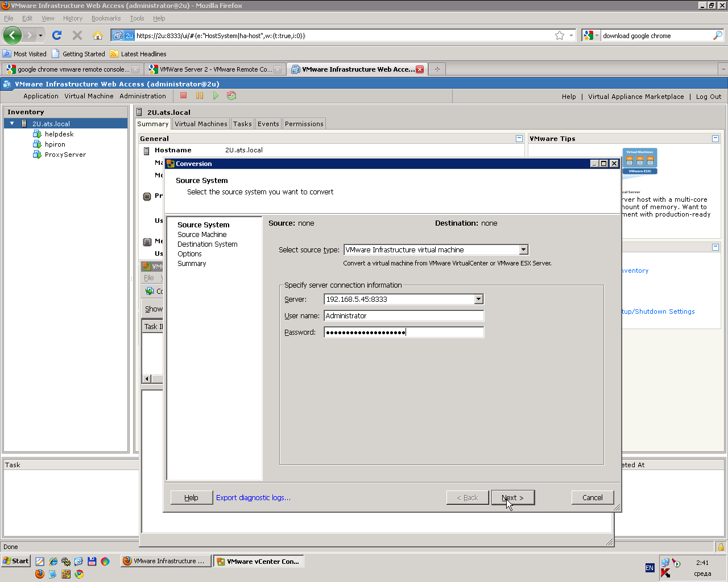The image size is (728, 582).
Task: Click Next button in Conversion wizard
Action: (x=513, y=497)
